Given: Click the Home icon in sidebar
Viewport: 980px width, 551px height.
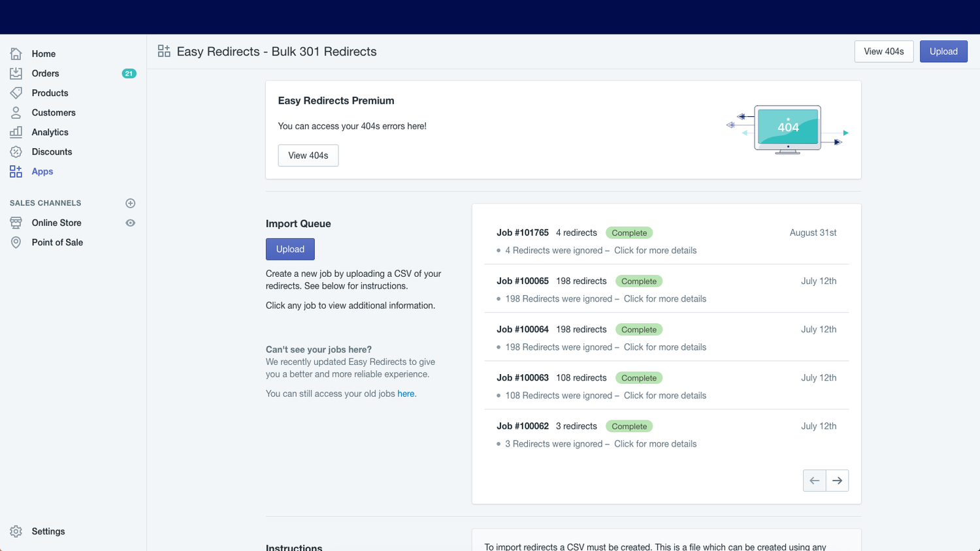Looking at the screenshot, I should pos(16,54).
